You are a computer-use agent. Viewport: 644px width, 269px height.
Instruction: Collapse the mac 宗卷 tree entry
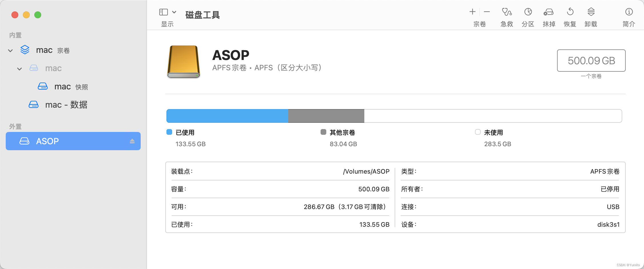tap(10, 50)
